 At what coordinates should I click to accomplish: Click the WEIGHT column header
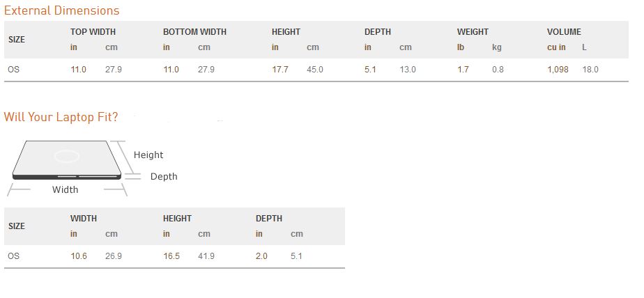tap(473, 31)
